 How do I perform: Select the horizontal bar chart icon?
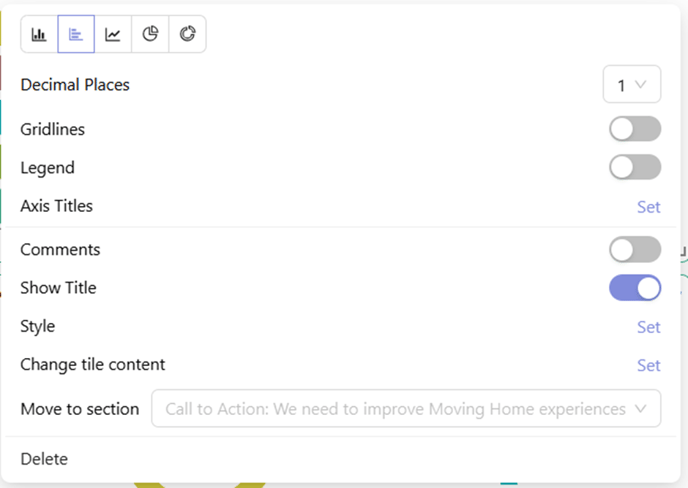(x=76, y=34)
